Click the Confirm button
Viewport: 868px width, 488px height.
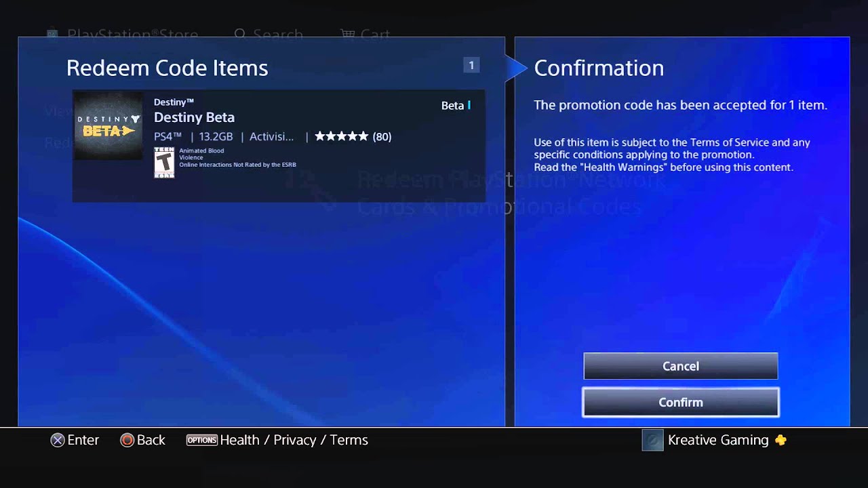[x=681, y=402]
